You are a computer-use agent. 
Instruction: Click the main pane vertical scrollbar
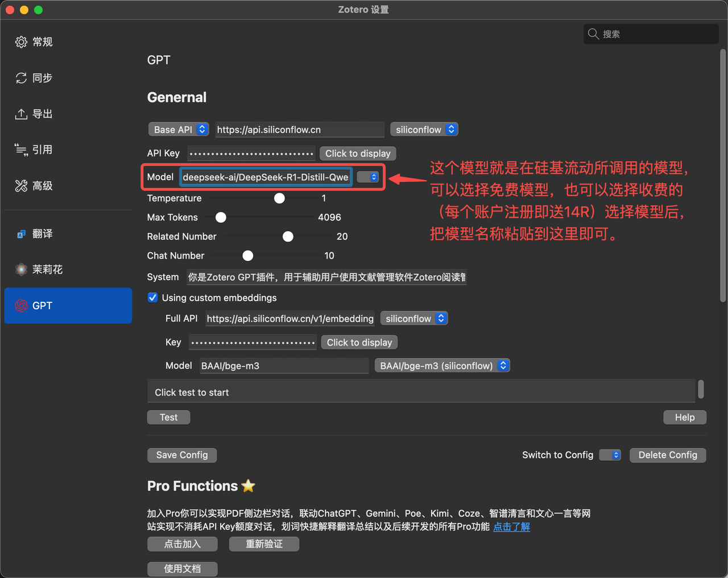(723, 176)
